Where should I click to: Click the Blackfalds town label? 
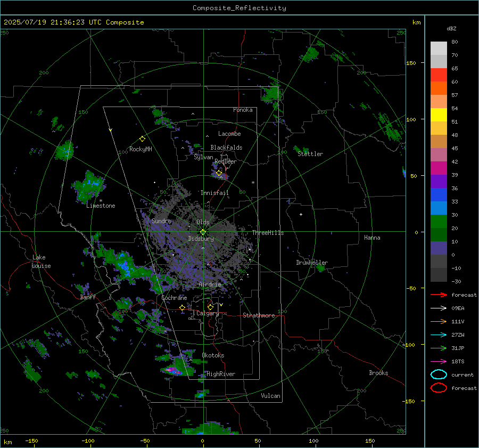pos(226,148)
